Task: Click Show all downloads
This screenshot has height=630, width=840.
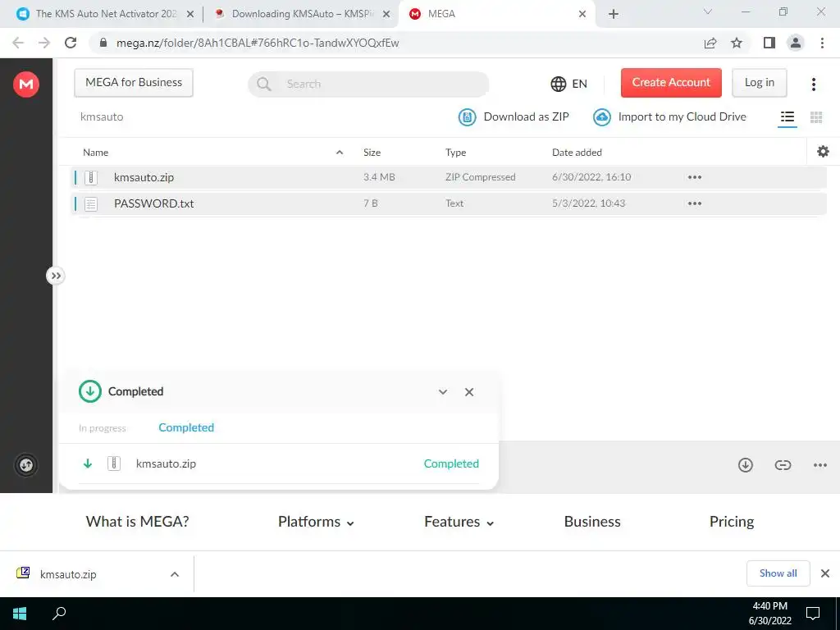Action: 778,573
